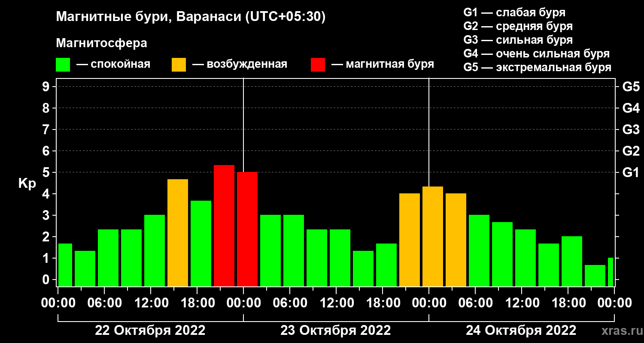644x343 pixels.
Task: Click the red magnetic storm legend swatch
Action: pos(318,65)
